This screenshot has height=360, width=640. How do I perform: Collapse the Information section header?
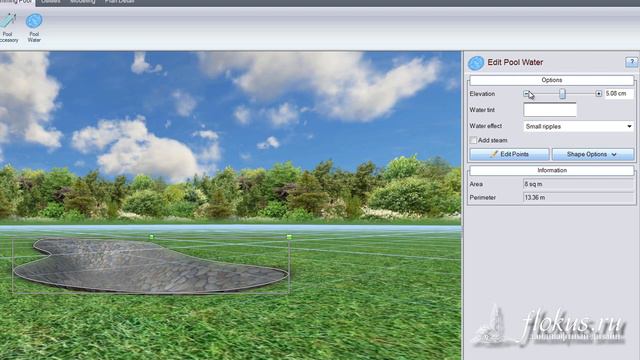551,170
